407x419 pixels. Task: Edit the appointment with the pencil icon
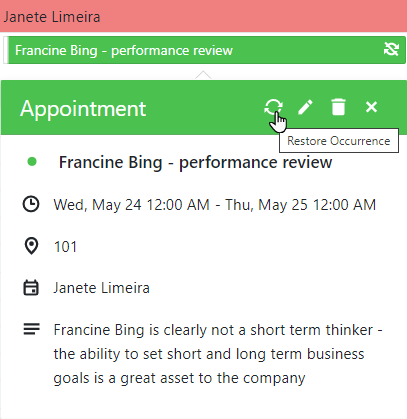click(x=305, y=107)
